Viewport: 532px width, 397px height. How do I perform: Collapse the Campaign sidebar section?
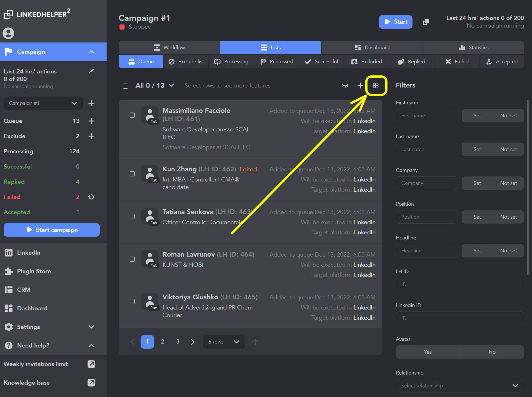coord(91,52)
